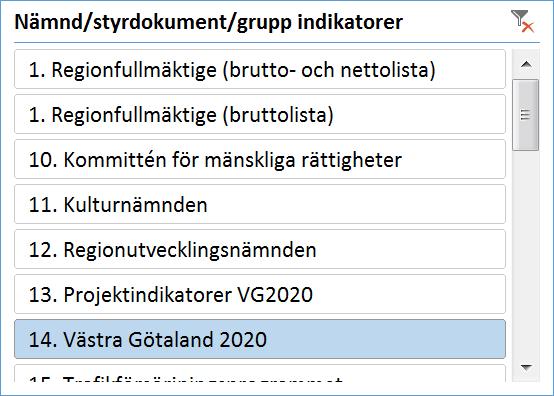Select Regionfullmäktige (bruttolista) slicer item
This screenshot has width=554, height=396.
click(x=260, y=114)
